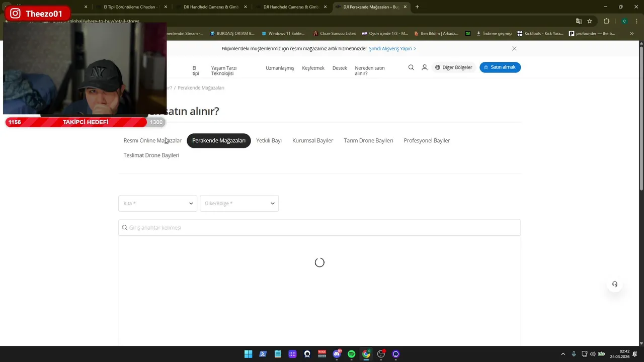Open Chrome three-dot menu

point(637,21)
